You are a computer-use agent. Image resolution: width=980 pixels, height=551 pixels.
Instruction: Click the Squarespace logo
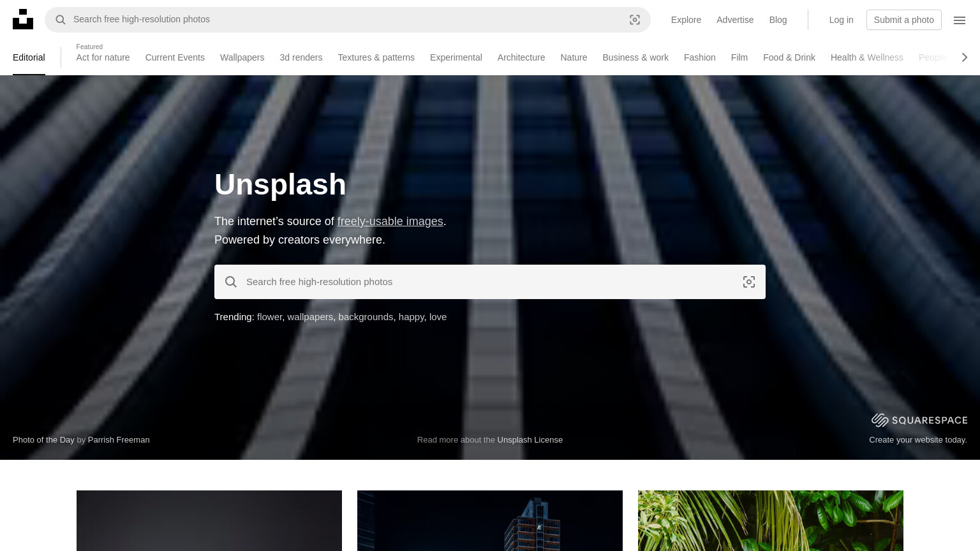[x=919, y=420]
